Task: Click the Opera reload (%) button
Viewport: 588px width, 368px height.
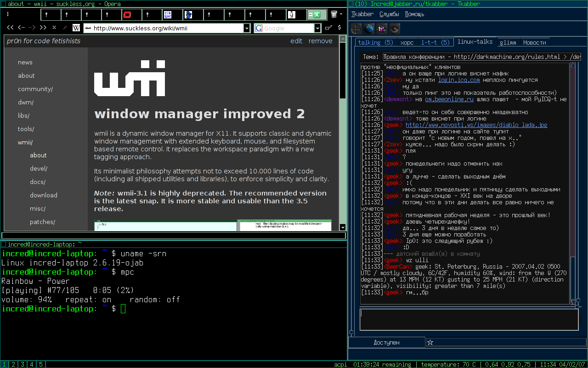Action: [54, 28]
